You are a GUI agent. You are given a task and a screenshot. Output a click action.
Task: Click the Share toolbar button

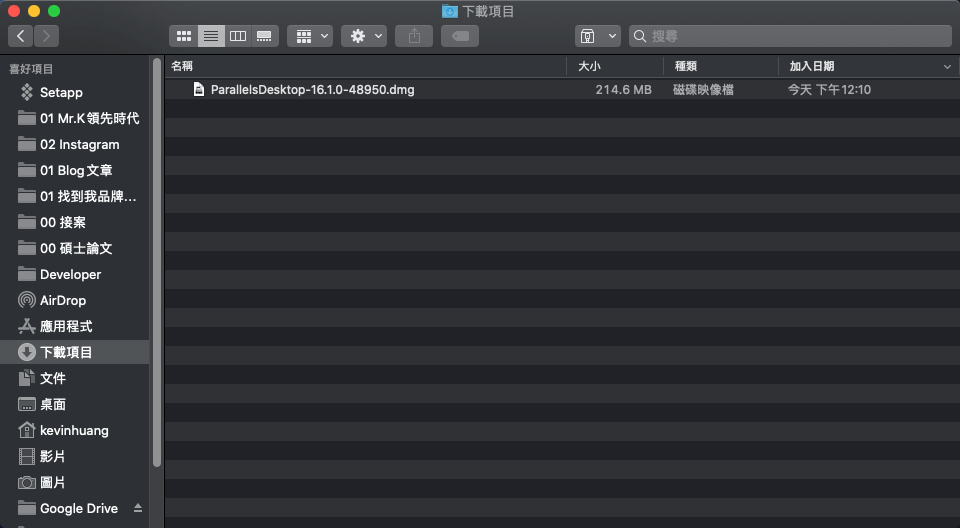(x=414, y=36)
